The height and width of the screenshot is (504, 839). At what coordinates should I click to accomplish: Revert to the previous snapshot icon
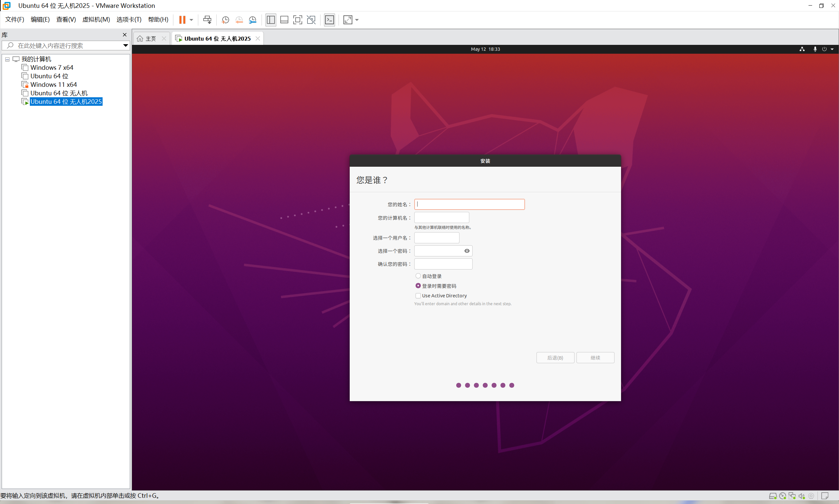pyautogui.click(x=239, y=20)
